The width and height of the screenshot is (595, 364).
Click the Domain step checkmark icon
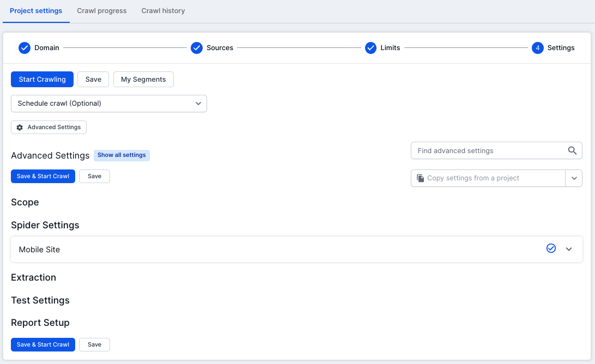[x=25, y=48]
